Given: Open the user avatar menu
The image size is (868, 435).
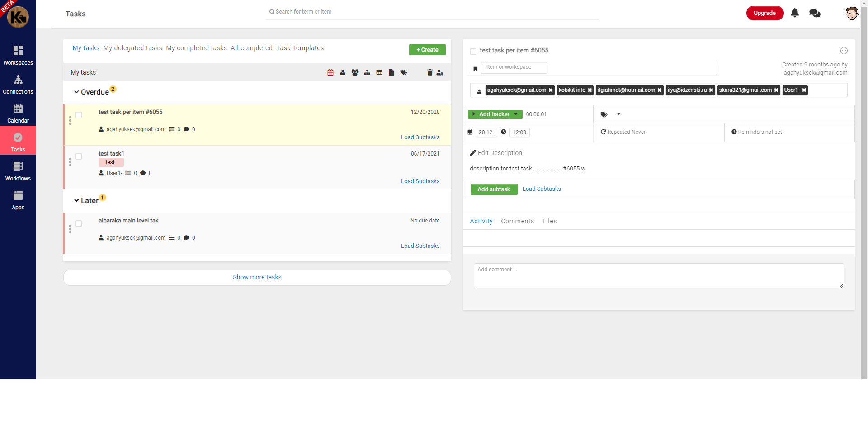Looking at the screenshot, I should (x=851, y=13).
